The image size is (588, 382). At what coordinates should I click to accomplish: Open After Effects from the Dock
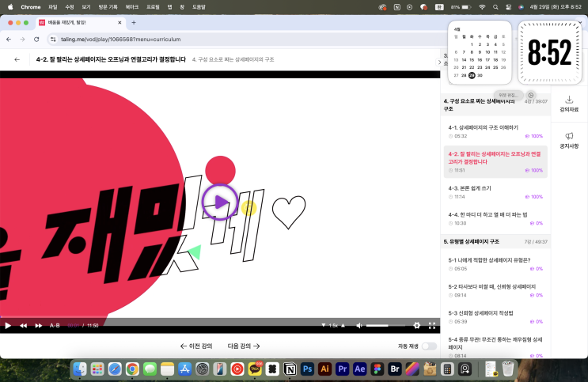(360, 369)
